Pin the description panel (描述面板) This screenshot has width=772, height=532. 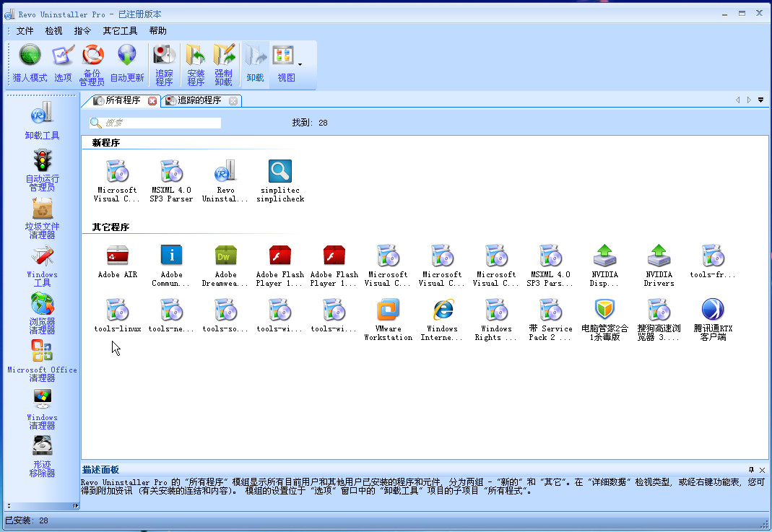[751, 470]
